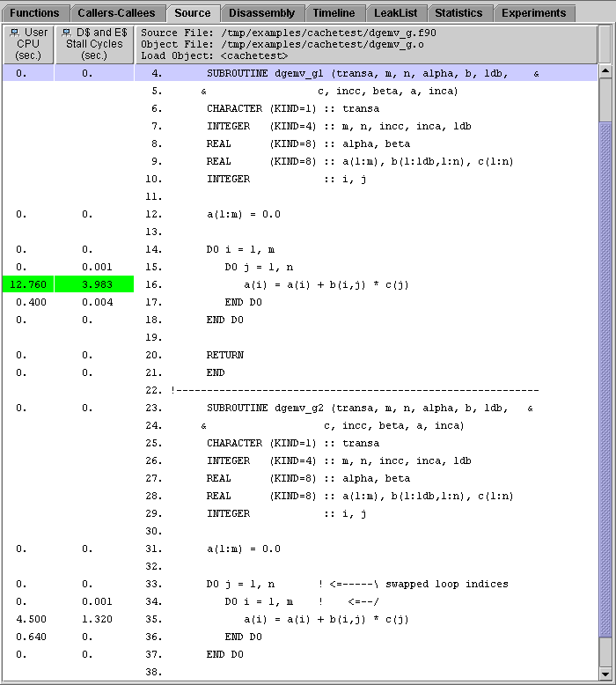Select line 16 a(i) computation statement
This screenshot has height=685, width=616.
tap(326, 285)
